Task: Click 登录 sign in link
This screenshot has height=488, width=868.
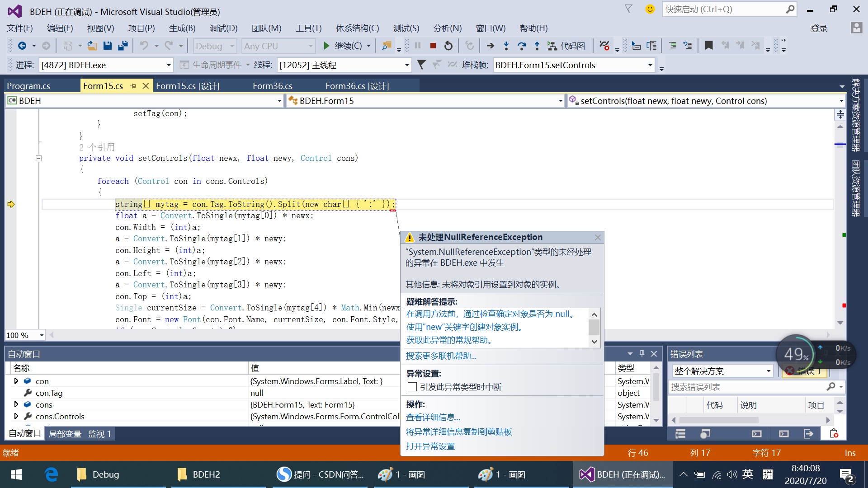Action: [x=819, y=28]
